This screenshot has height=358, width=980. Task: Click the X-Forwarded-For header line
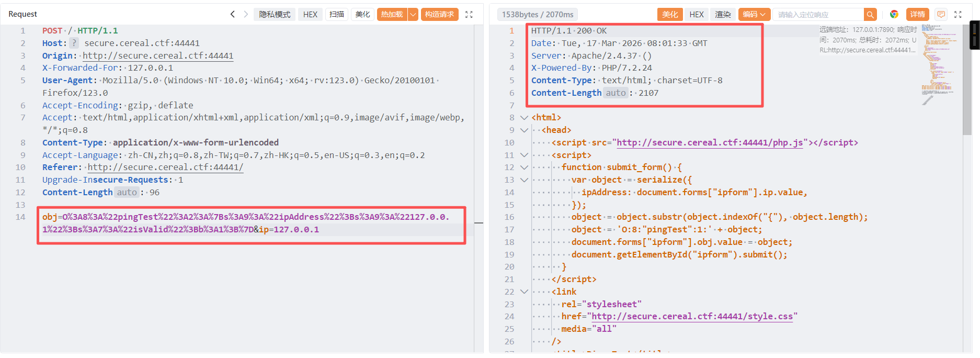coord(108,68)
